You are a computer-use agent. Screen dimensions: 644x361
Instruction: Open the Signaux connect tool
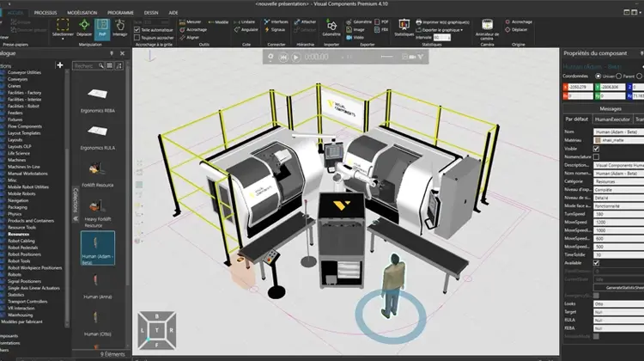[x=275, y=29]
